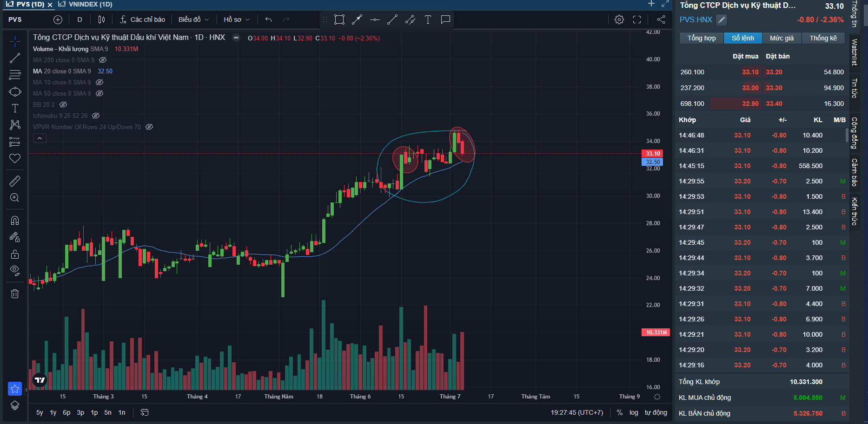
Task: Switch to the Tổng hợp tab
Action: (702, 38)
